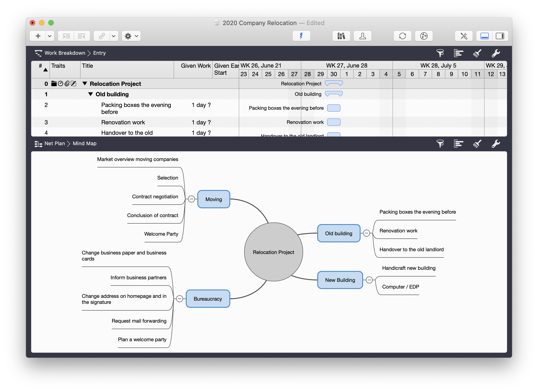Select Renovation work Gantt bar marker
This screenshot has height=392, width=538.
coord(334,122)
